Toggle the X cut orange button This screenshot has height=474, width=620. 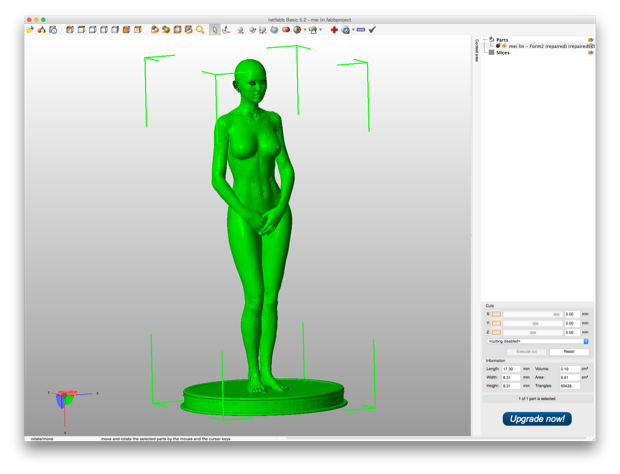(x=497, y=314)
